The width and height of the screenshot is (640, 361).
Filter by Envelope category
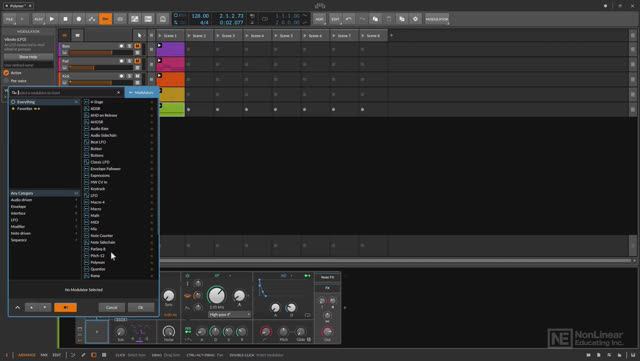[x=44, y=207]
